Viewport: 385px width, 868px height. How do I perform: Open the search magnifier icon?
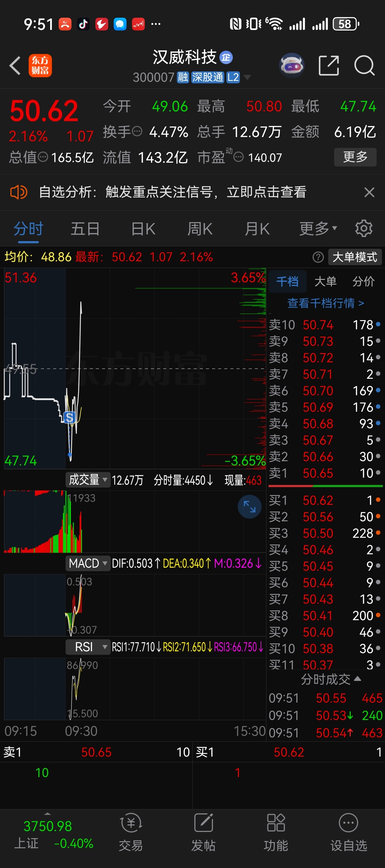click(365, 65)
